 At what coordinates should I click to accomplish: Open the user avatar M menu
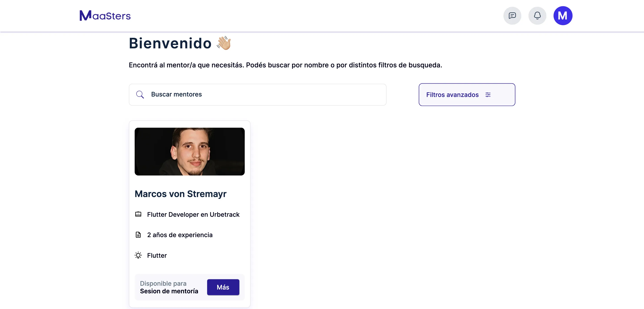click(x=563, y=16)
